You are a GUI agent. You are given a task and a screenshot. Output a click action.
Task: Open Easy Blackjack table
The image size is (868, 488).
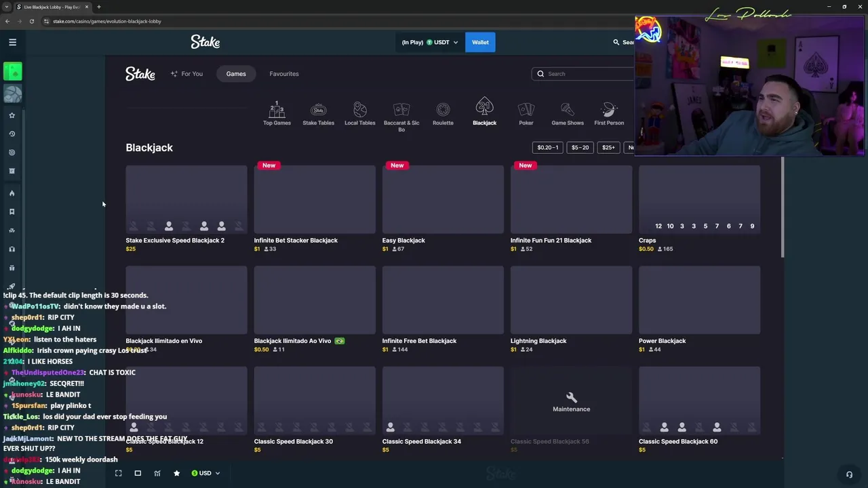(443, 199)
